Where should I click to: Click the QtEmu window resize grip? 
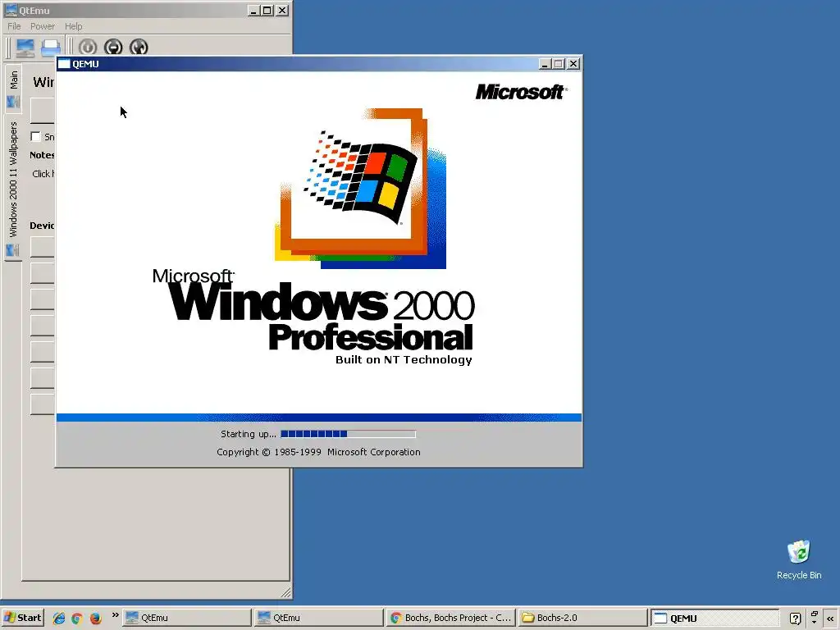click(286, 592)
